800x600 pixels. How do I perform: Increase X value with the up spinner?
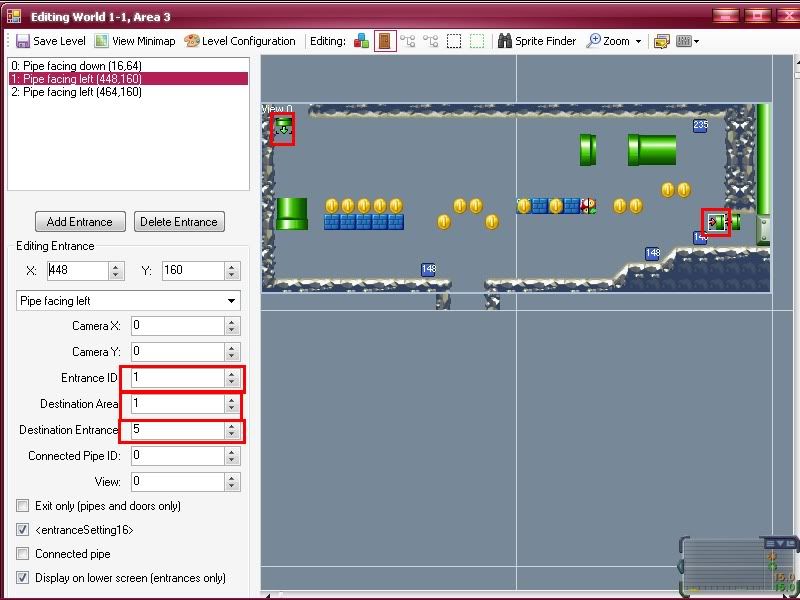116,266
